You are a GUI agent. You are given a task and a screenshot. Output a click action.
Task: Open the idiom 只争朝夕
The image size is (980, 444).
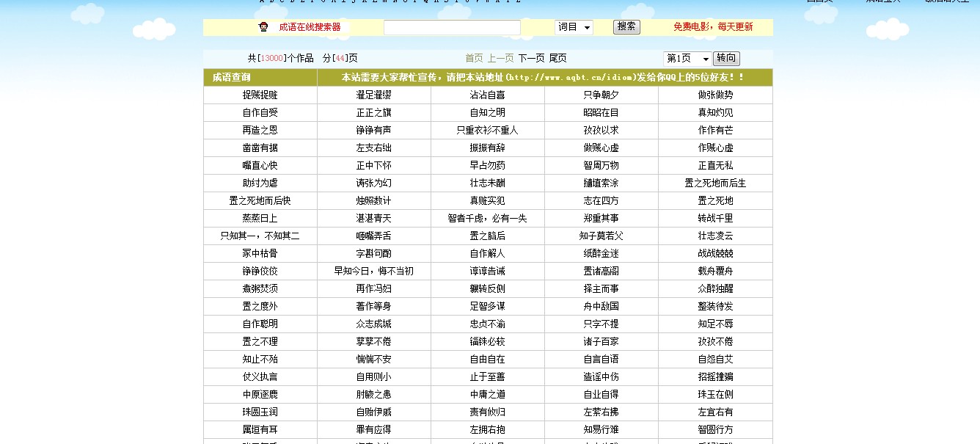pyautogui.click(x=601, y=95)
